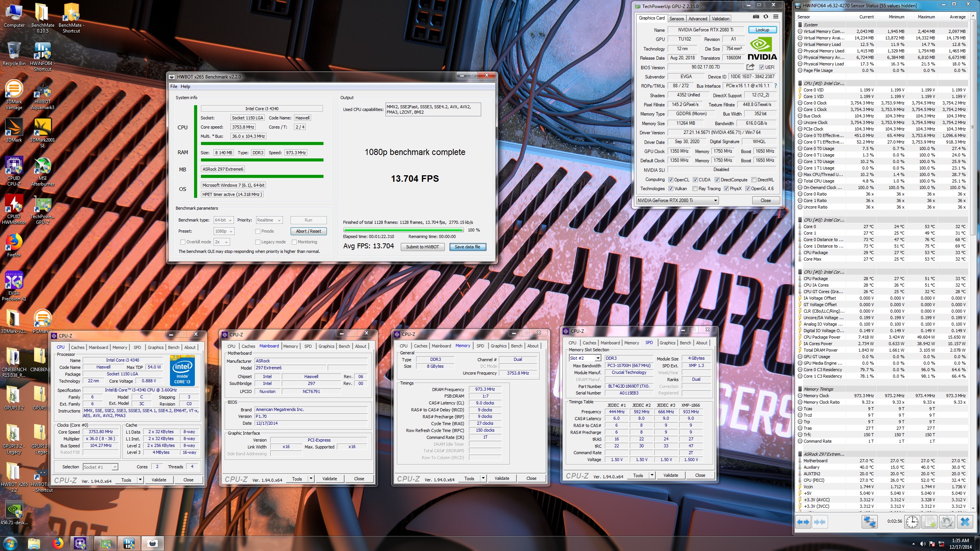Viewport: 980px width, 551px height.
Task: Click the HWiNFO expand columns arrows button
Action: (x=803, y=522)
